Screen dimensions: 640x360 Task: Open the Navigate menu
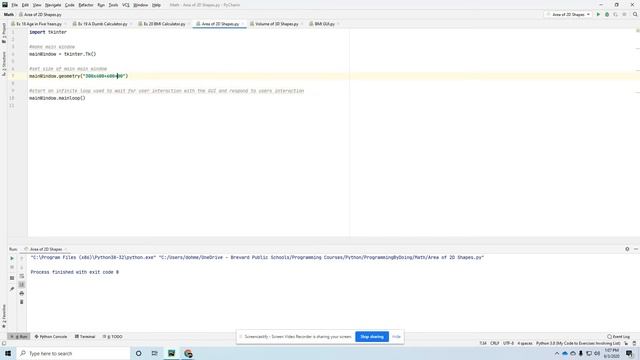click(x=53, y=5)
